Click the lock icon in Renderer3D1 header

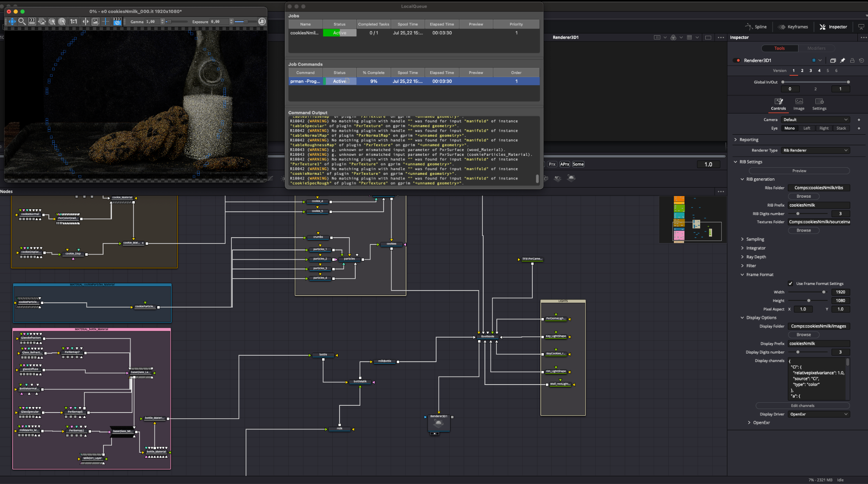852,61
